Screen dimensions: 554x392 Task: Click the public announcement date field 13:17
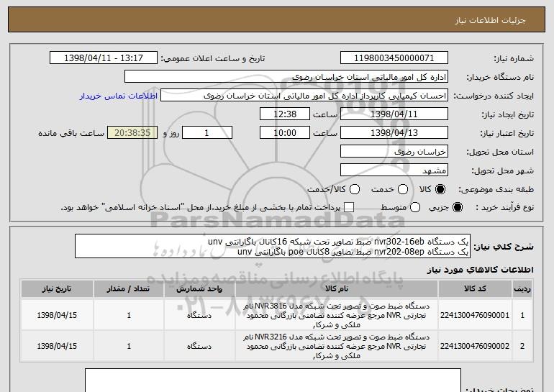[x=104, y=58]
